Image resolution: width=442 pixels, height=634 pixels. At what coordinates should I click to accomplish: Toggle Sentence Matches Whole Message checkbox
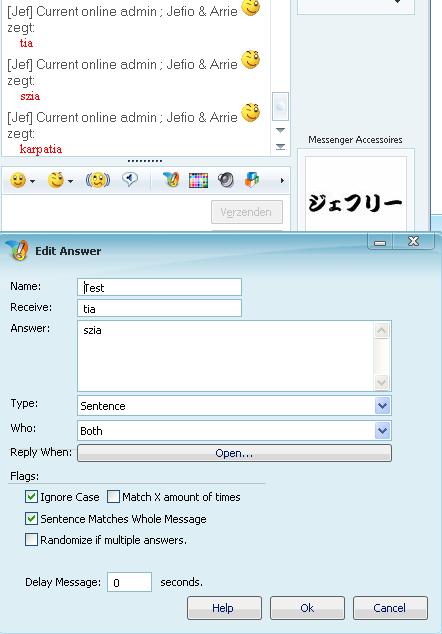31,518
